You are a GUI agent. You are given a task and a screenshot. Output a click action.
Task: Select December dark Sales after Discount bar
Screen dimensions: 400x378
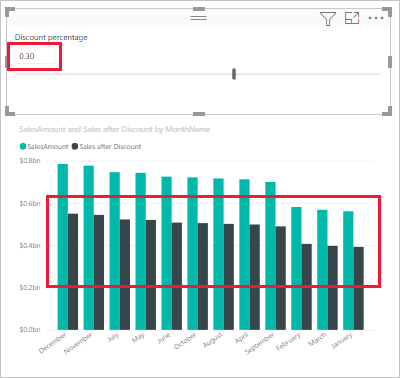pos(73,272)
